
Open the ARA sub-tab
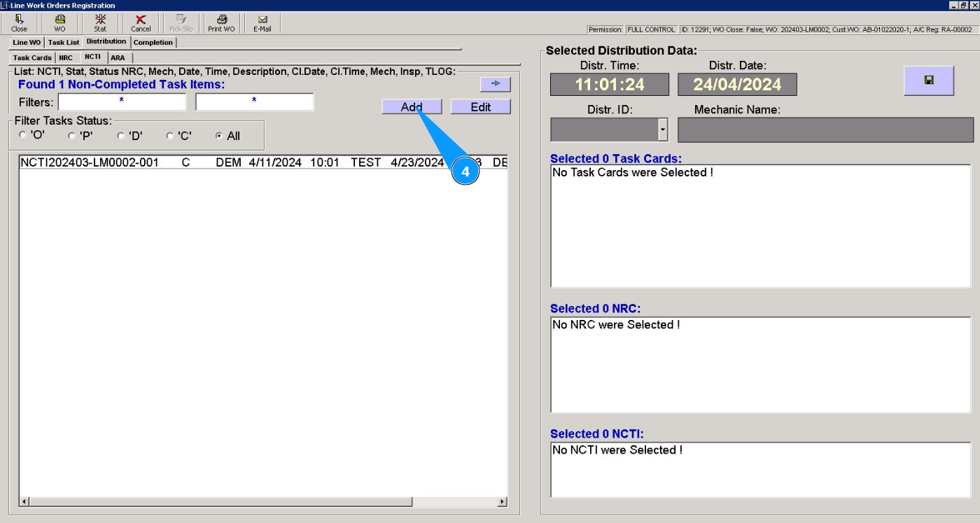tap(118, 58)
